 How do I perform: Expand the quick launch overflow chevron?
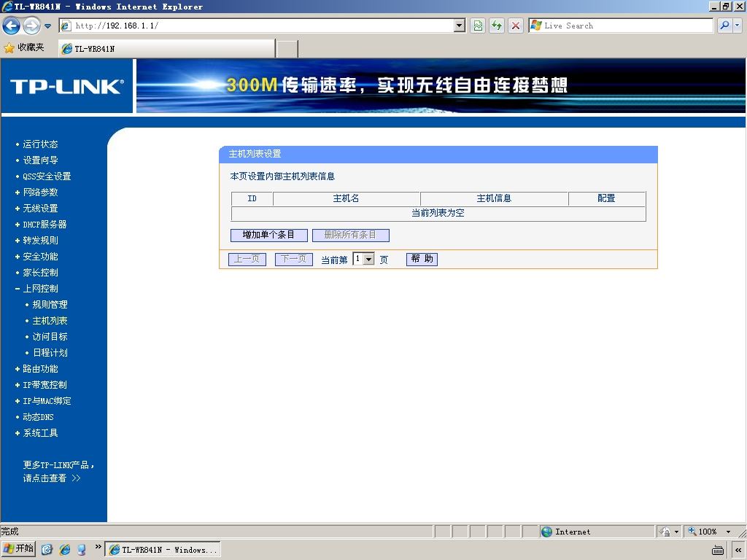click(x=98, y=547)
